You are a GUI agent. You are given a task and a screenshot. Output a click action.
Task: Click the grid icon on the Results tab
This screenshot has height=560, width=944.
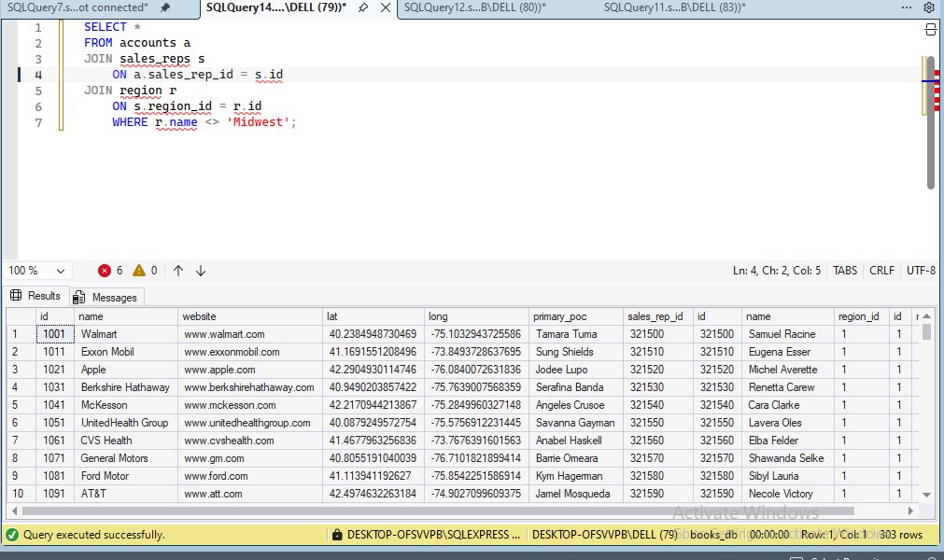(16, 295)
